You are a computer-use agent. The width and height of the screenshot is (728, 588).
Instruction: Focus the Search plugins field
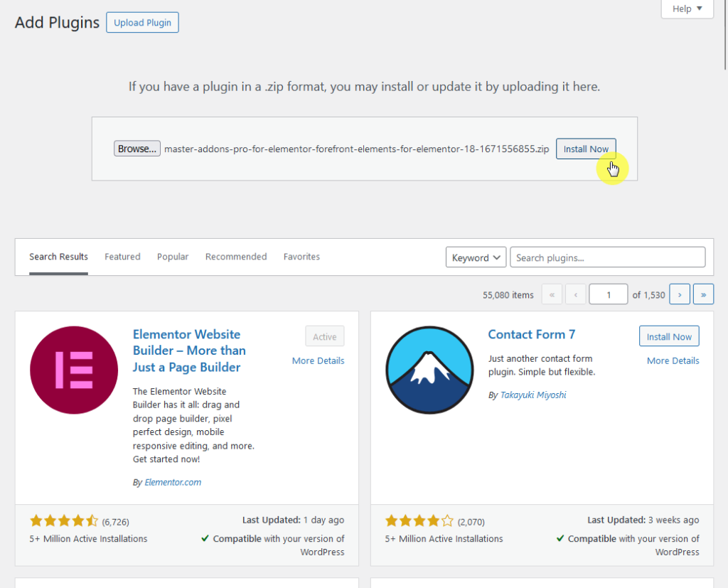pyautogui.click(x=607, y=257)
